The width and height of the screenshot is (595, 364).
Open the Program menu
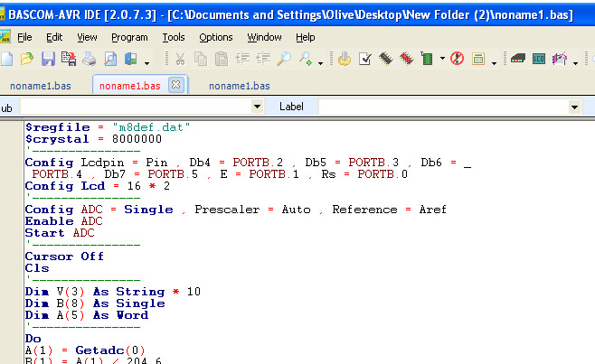129,37
